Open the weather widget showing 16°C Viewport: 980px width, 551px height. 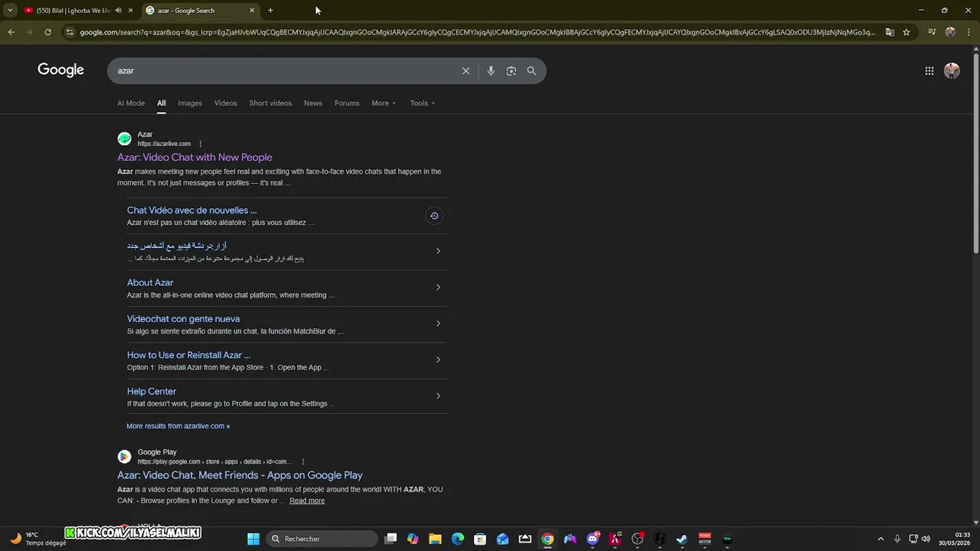38,539
